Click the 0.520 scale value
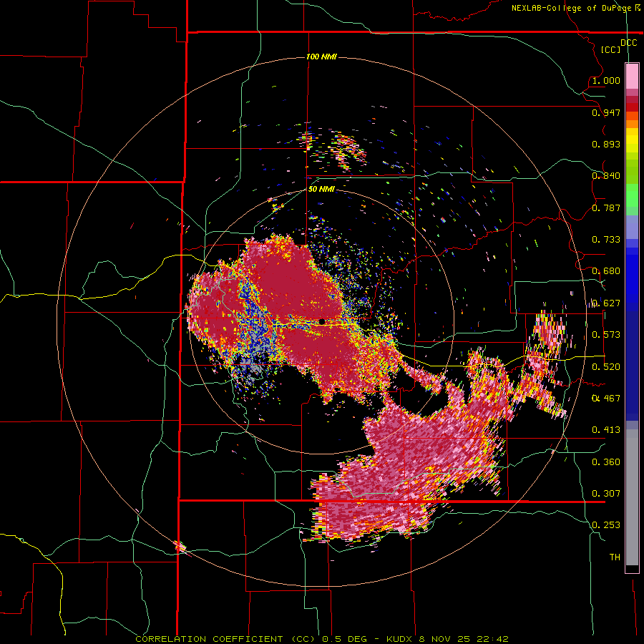This screenshot has width=644, height=644. point(606,367)
